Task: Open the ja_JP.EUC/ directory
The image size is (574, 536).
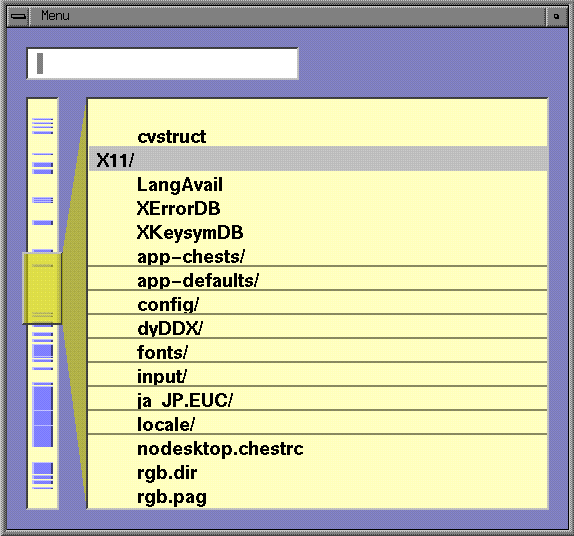Action: point(184,401)
